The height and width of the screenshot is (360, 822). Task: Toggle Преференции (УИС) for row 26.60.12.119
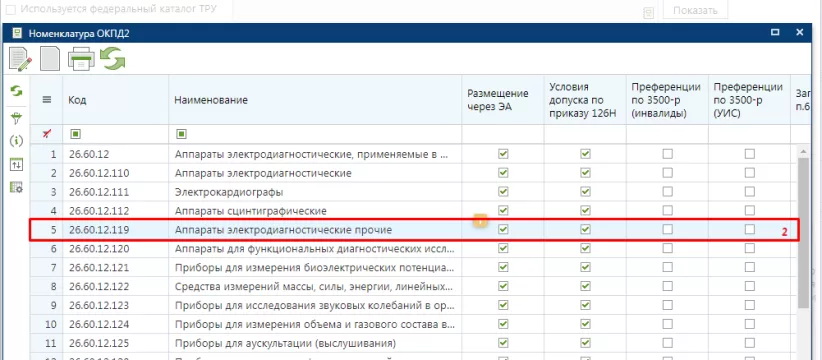click(x=750, y=230)
